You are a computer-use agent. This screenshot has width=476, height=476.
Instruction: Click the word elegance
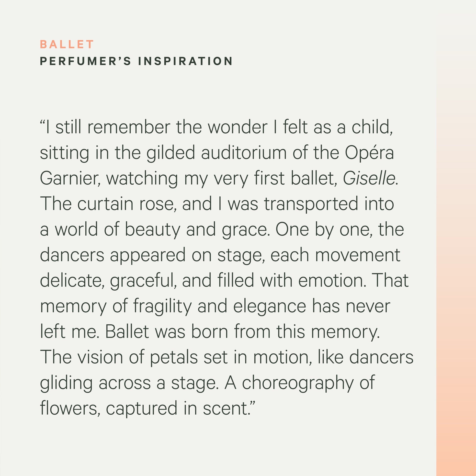pos(270,307)
